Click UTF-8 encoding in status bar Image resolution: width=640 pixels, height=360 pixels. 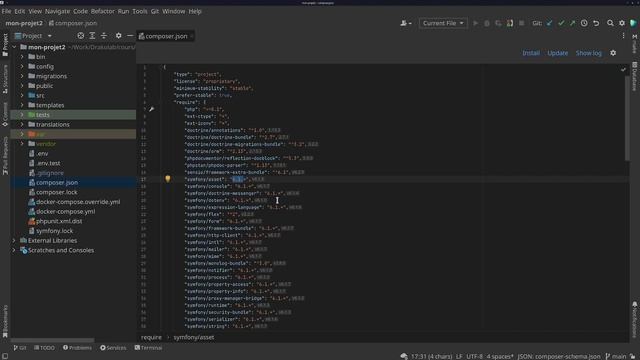pyautogui.click(x=474, y=356)
